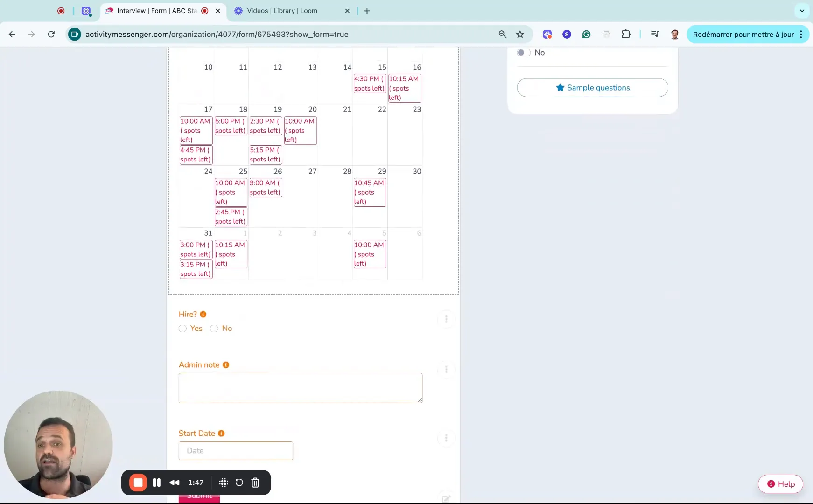813x504 pixels.
Task: Show info for Admin note field
Action: pyautogui.click(x=226, y=365)
